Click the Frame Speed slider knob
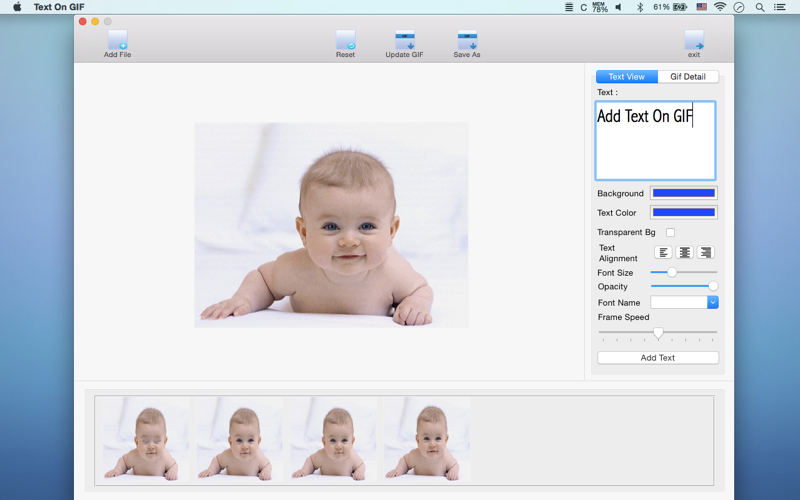Screen dimensions: 800x500 pos(658,334)
